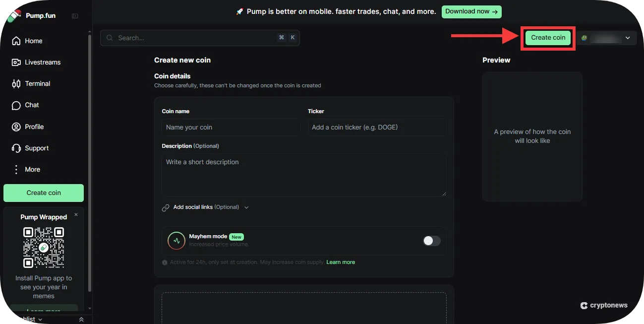
Task: Dismiss the Pump Wrapped card
Action: 76,214
